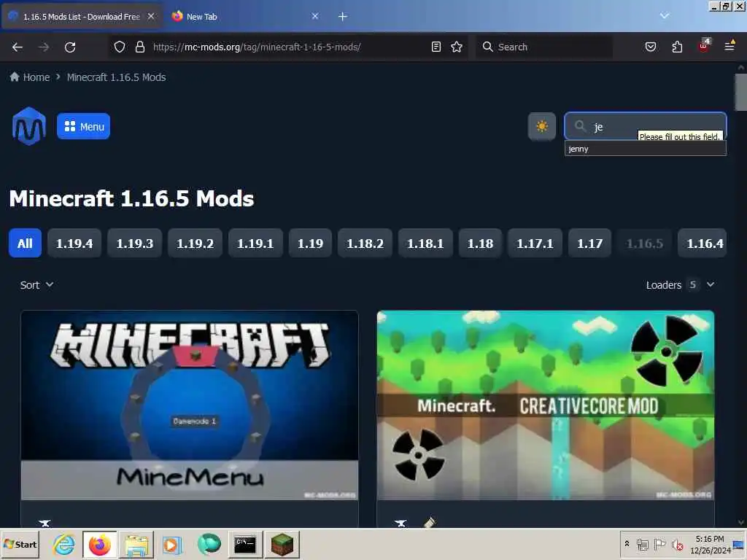Close the New Tab tab
The height and width of the screenshot is (560, 747).
[315, 16]
